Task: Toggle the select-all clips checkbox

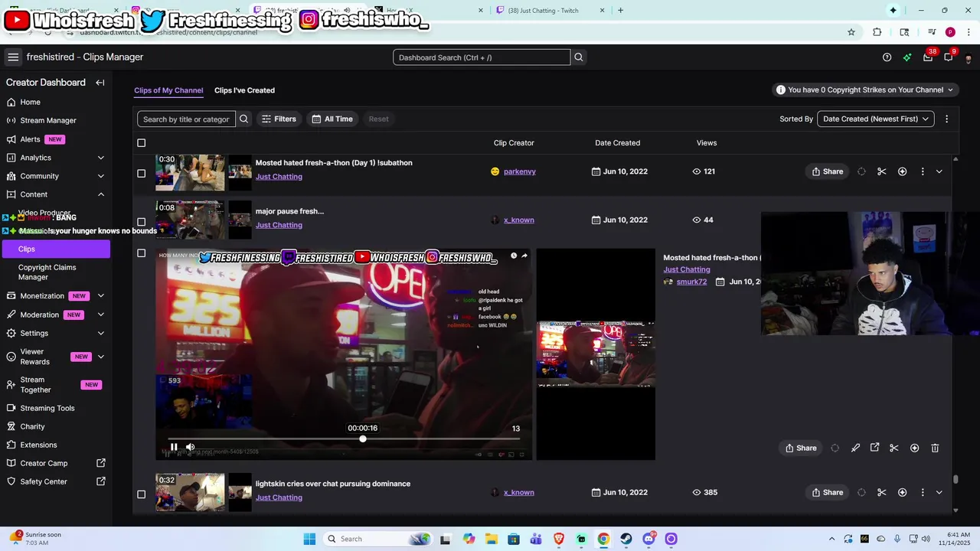Action: [141, 143]
